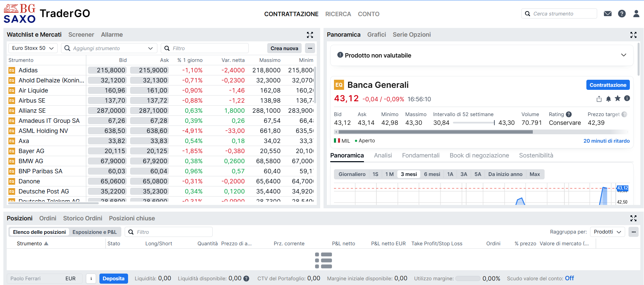This screenshot has height=285, width=644.
Task: Maximize the Watchlist e Mercati panel
Action: pos(310,35)
